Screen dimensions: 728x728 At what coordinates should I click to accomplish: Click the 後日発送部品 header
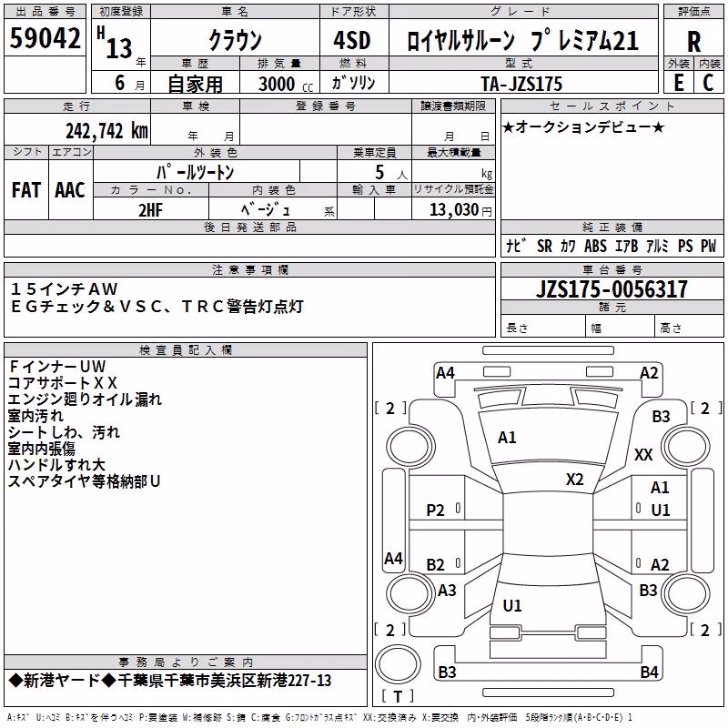click(x=250, y=227)
